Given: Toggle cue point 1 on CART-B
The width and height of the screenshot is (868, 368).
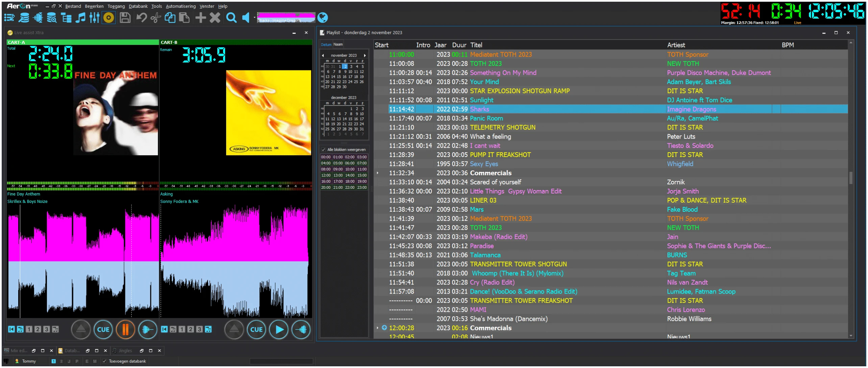Looking at the screenshot, I should (x=182, y=329).
